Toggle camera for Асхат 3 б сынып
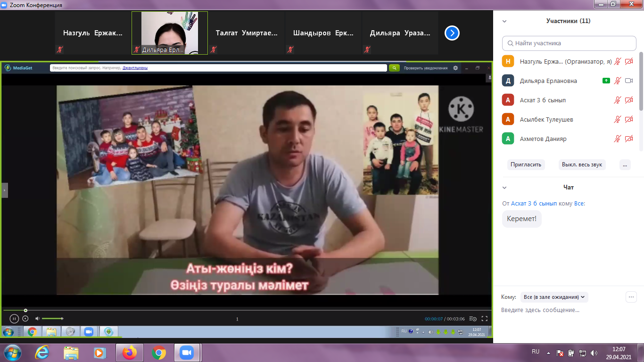The width and height of the screenshot is (644, 362). (x=629, y=100)
